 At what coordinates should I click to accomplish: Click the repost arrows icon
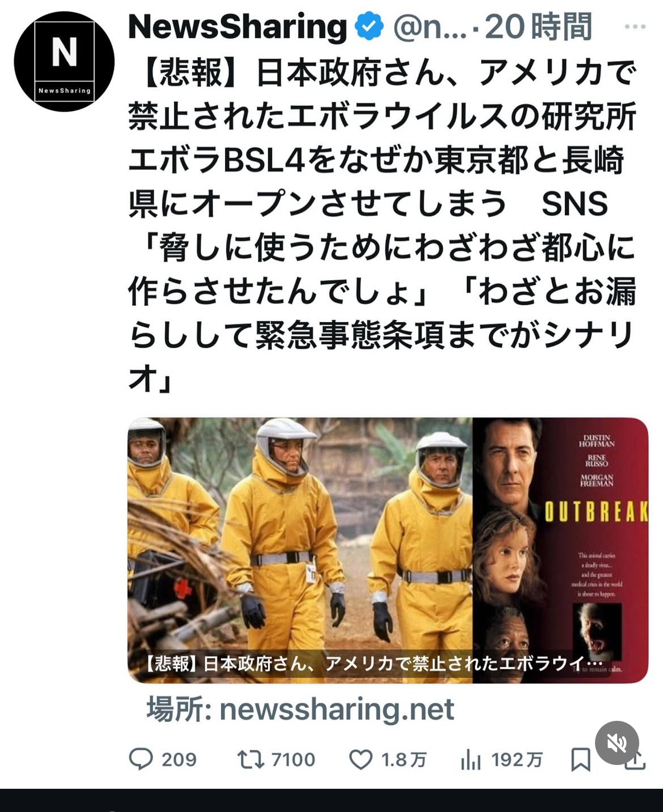coord(250,759)
